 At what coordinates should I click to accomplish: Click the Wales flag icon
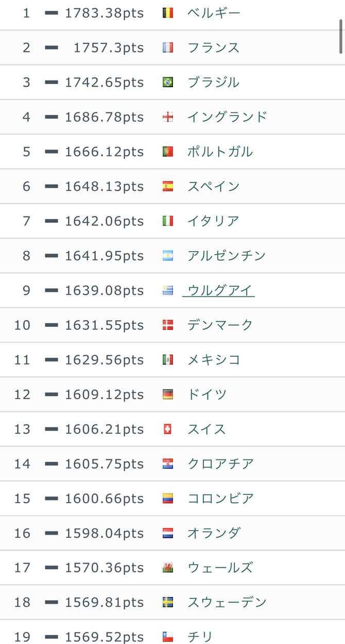pyautogui.click(x=168, y=568)
